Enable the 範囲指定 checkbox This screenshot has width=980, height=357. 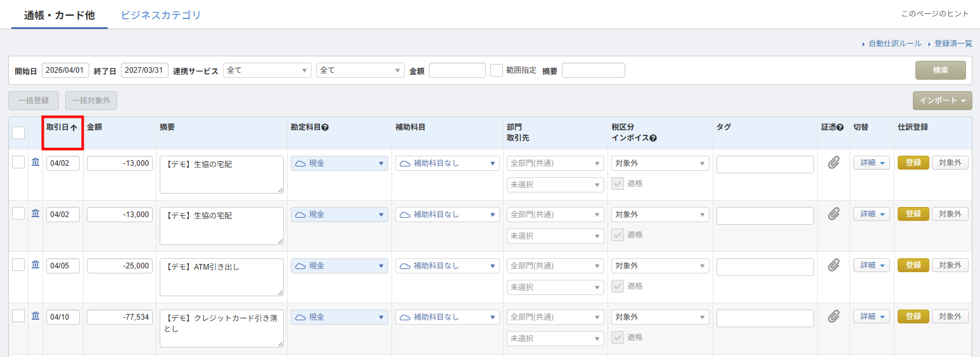tap(497, 70)
